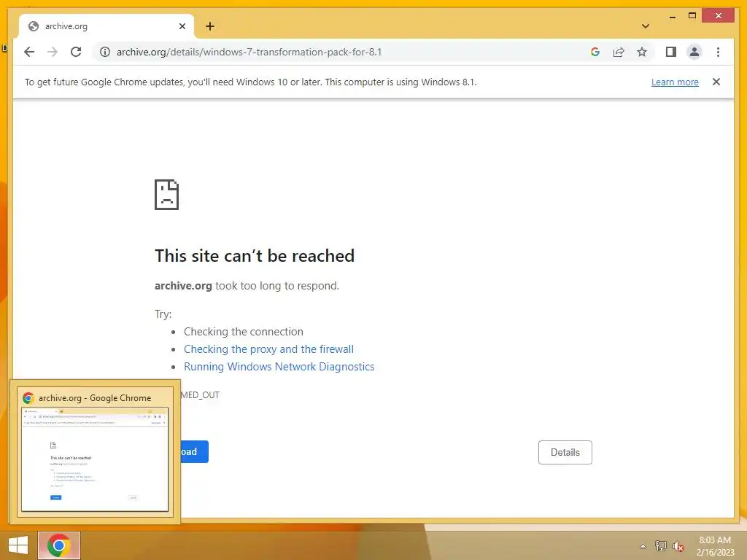Open Checking the proxy and the firewall
Viewport: 747px width, 560px height.
[x=268, y=349]
